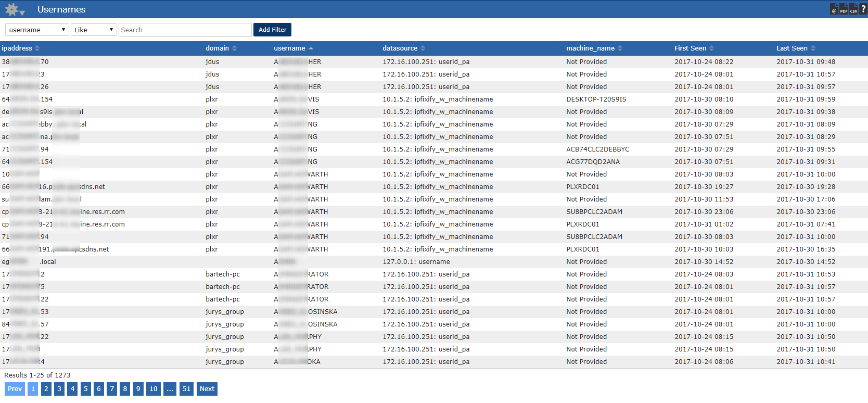Sort by the ipaddress sort arrows
Screen dimensions: 868x403
pyautogui.click(x=37, y=48)
